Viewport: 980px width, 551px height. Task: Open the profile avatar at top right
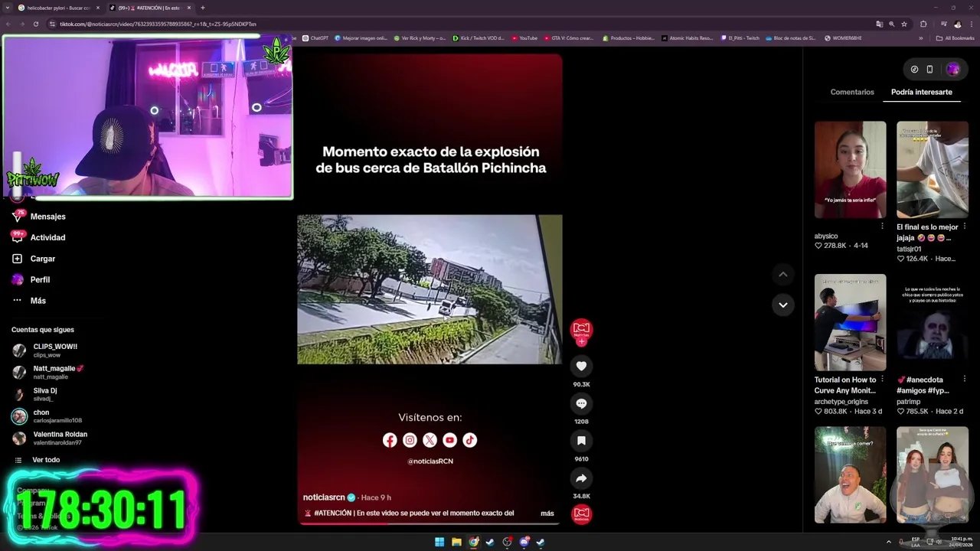tap(952, 69)
